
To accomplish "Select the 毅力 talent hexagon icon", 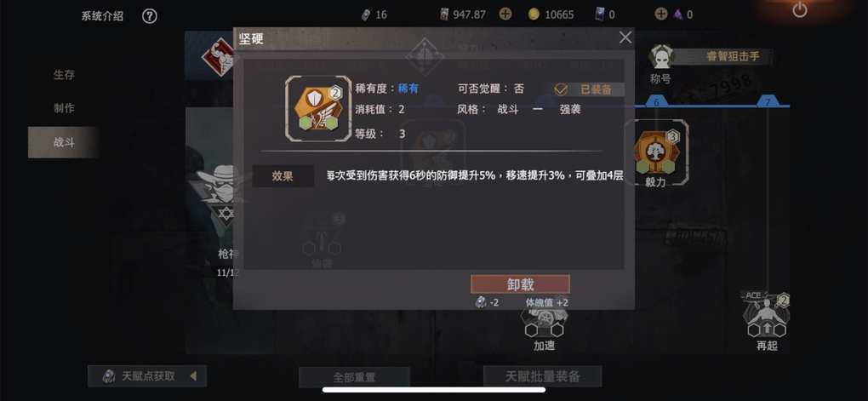I will tap(656, 152).
